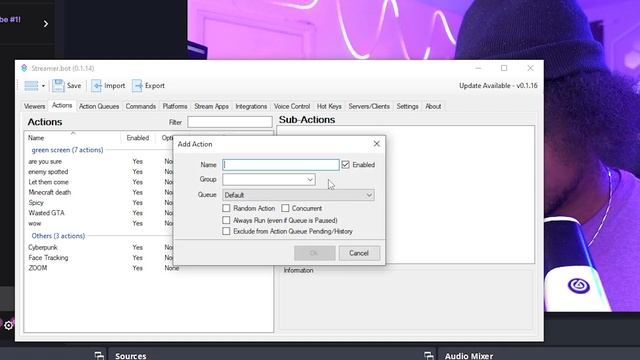640x360 pixels.
Task: Click Update Available v0.1.16 link
Action: [498, 86]
